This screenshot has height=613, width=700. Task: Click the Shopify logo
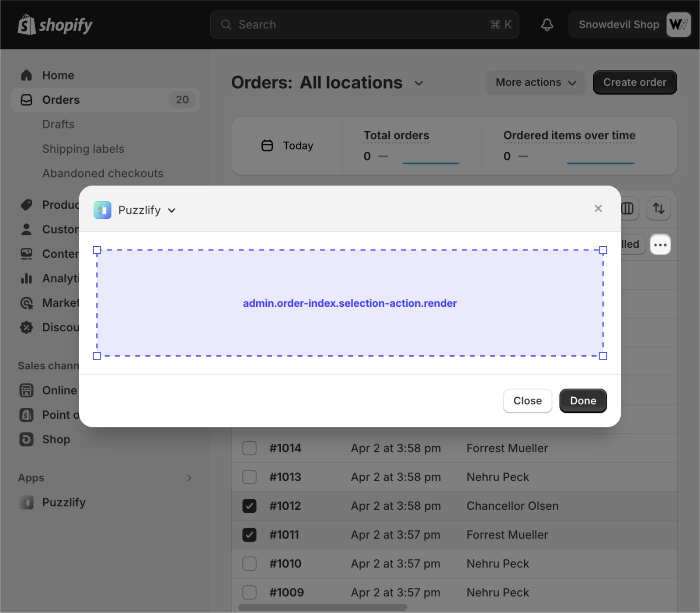(x=55, y=25)
